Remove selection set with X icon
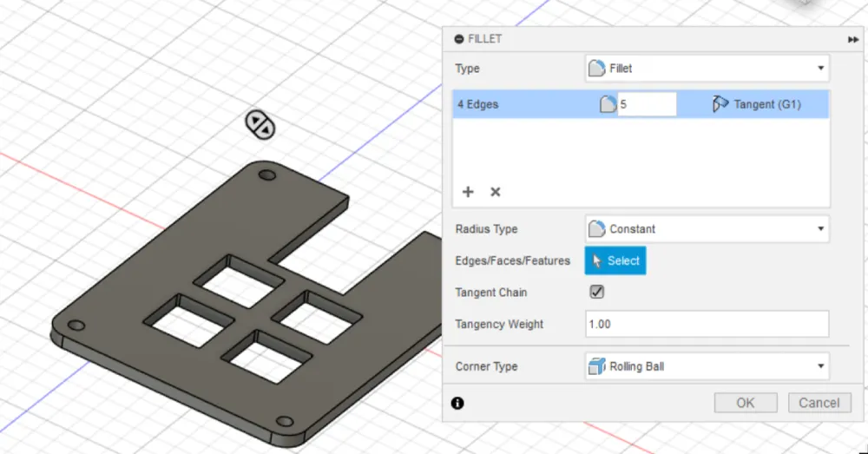The width and height of the screenshot is (868, 454). (496, 192)
